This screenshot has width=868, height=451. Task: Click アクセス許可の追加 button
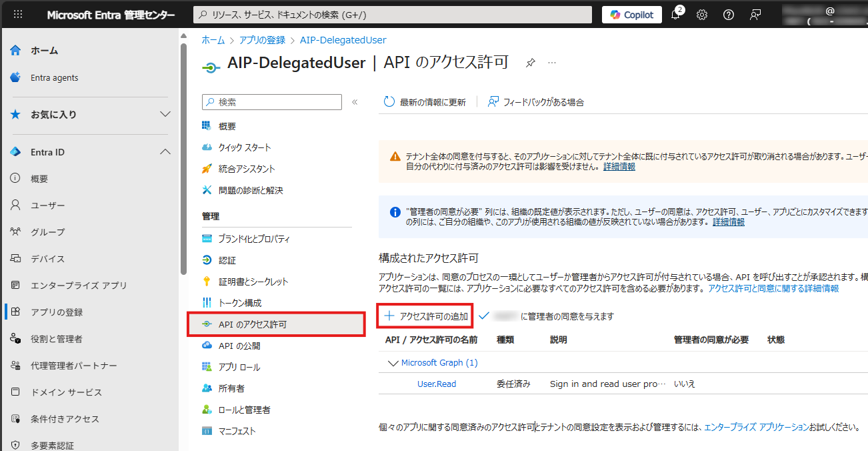click(x=426, y=316)
